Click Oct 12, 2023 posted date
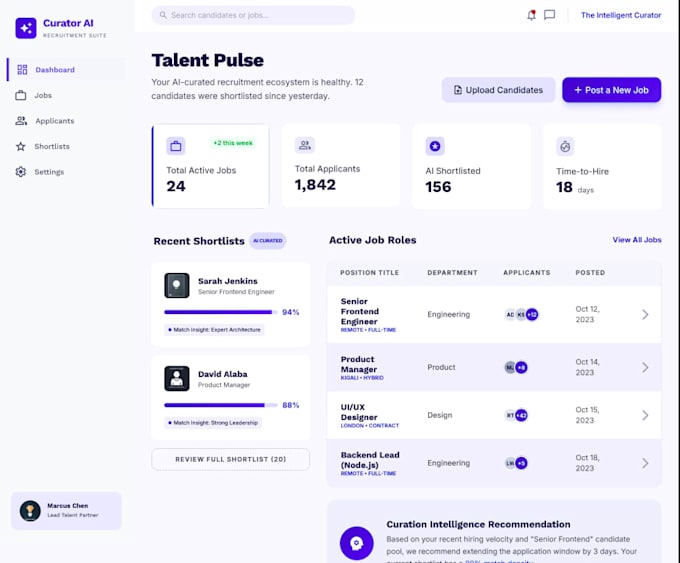 tap(587, 314)
